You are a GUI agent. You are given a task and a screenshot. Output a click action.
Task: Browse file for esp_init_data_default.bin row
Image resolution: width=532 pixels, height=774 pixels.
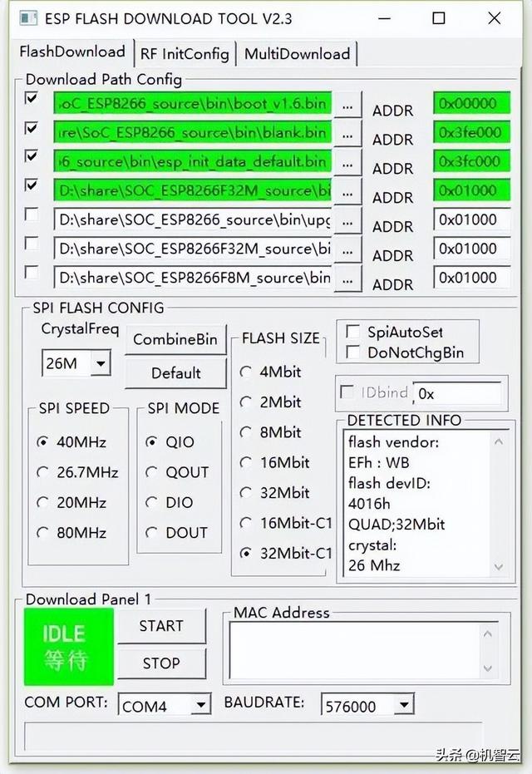(347, 163)
